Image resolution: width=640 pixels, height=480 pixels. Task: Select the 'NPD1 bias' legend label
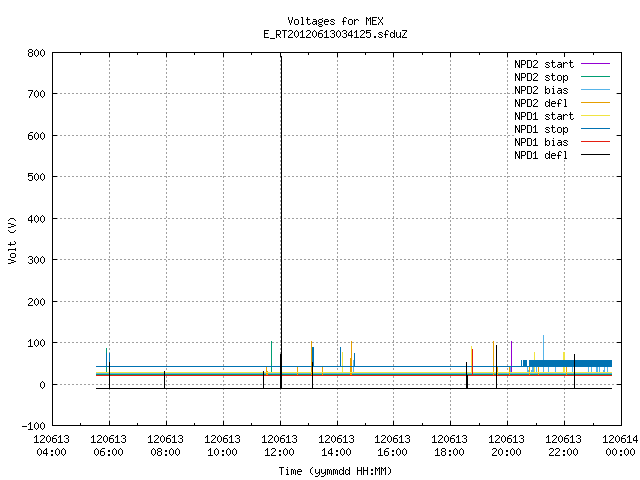541,142
